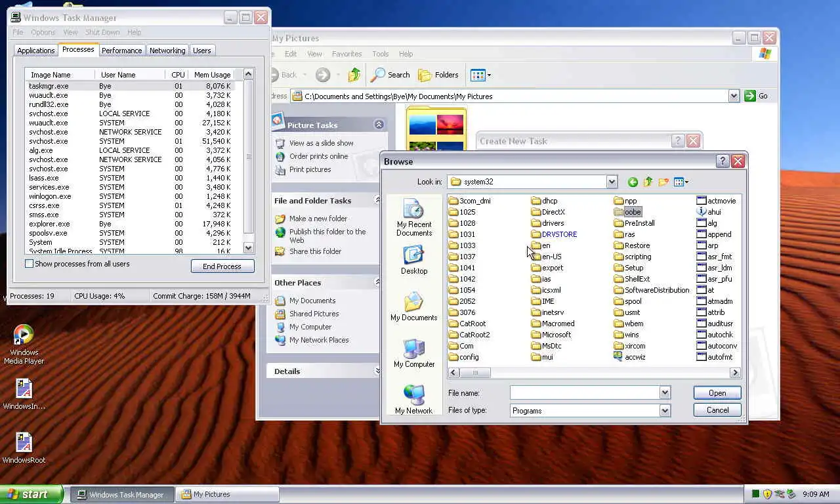Click the File name input field

pyautogui.click(x=585, y=392)
